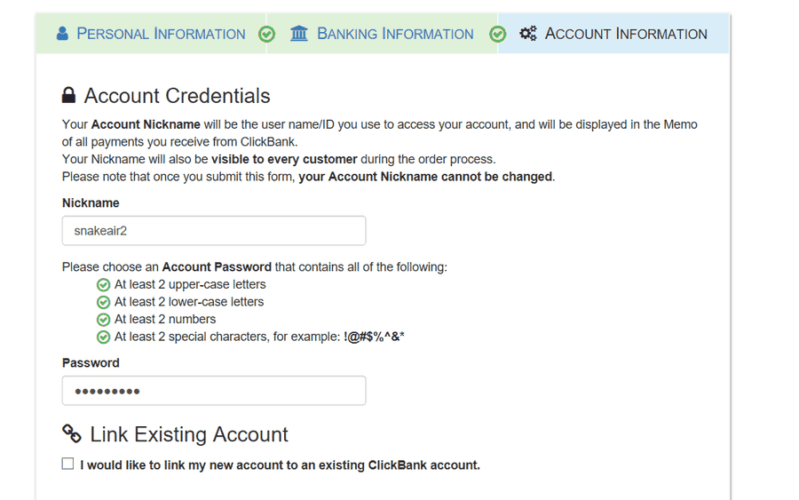This screenshot has height=500, width=799.
Task: Click the gears icon beside Account Information
Action: pyautogui.click(x=528, y=34)
